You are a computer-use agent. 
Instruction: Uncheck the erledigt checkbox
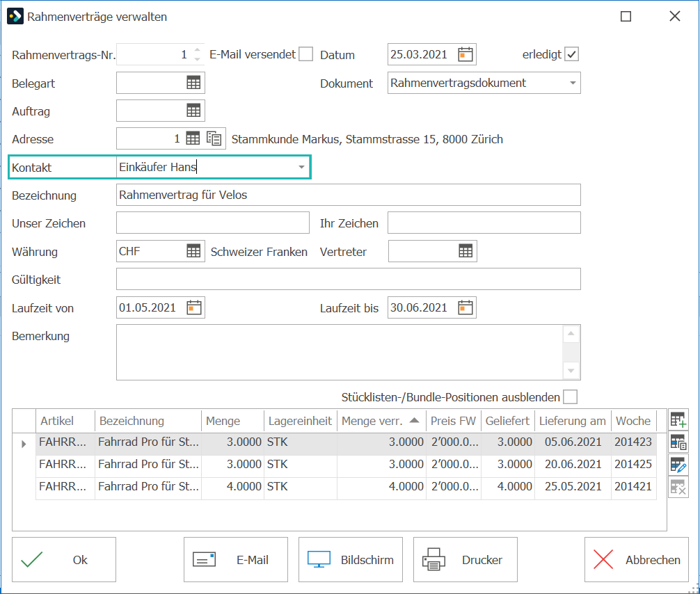(571, 54)
